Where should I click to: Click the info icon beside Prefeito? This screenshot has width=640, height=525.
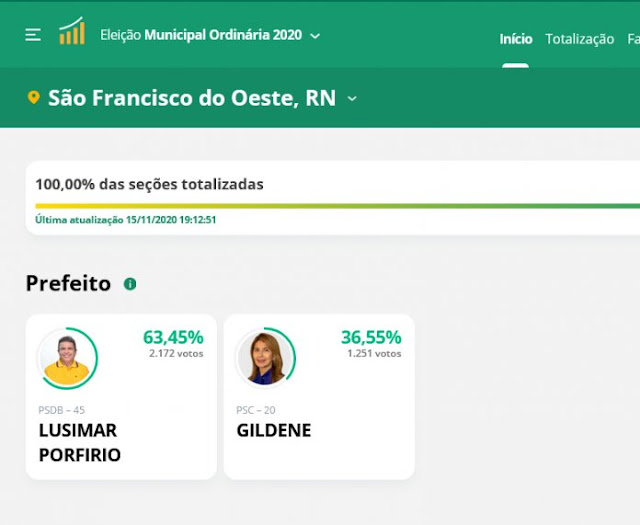click(x=130, y=284)
